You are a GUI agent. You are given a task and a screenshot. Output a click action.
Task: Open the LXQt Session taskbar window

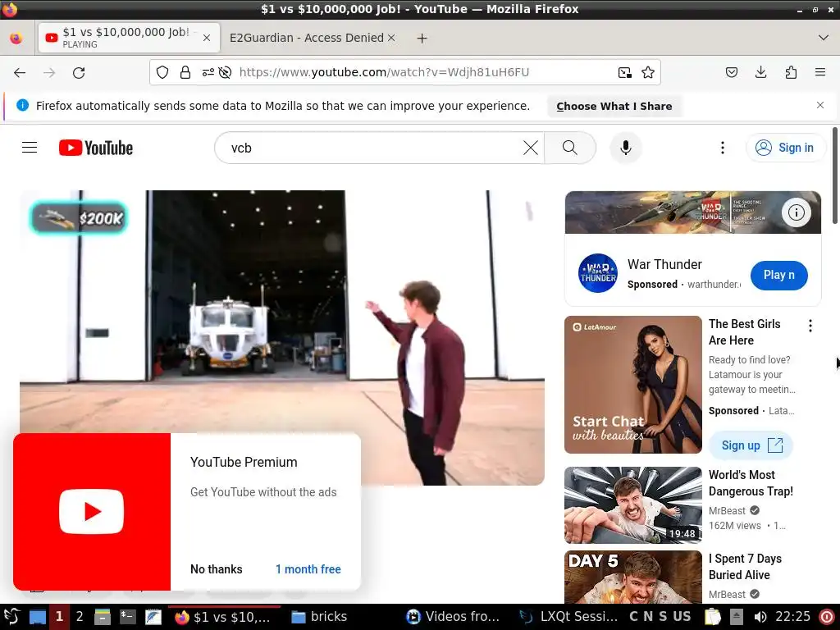point(568,617)
